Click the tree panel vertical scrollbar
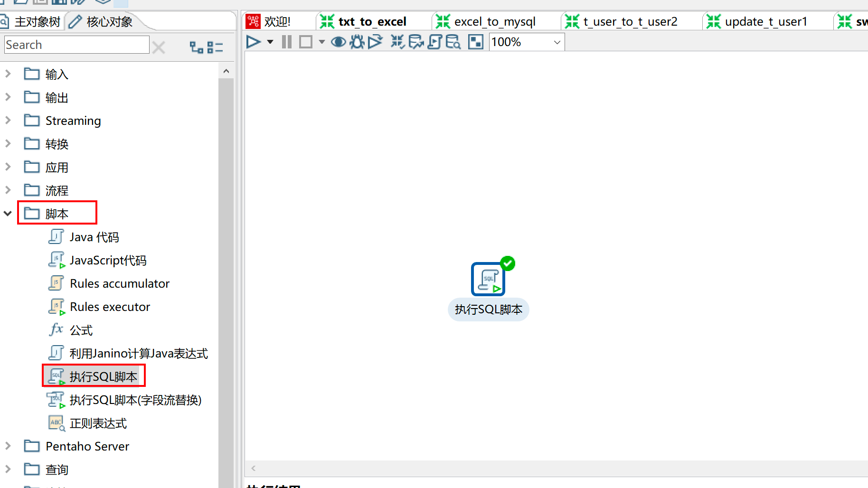This screenshot has width=868, height=488. pyautogui.click(x=226, y=282)
